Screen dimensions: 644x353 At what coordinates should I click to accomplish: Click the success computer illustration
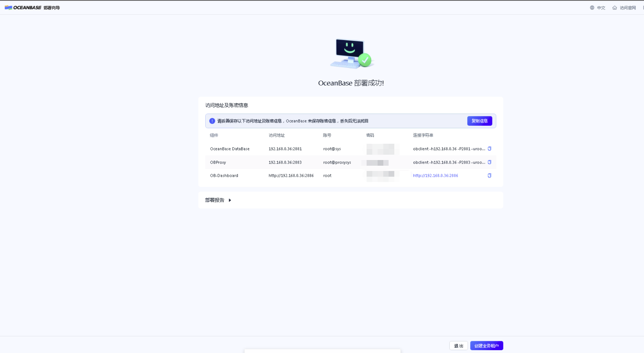tap(352, 54)
